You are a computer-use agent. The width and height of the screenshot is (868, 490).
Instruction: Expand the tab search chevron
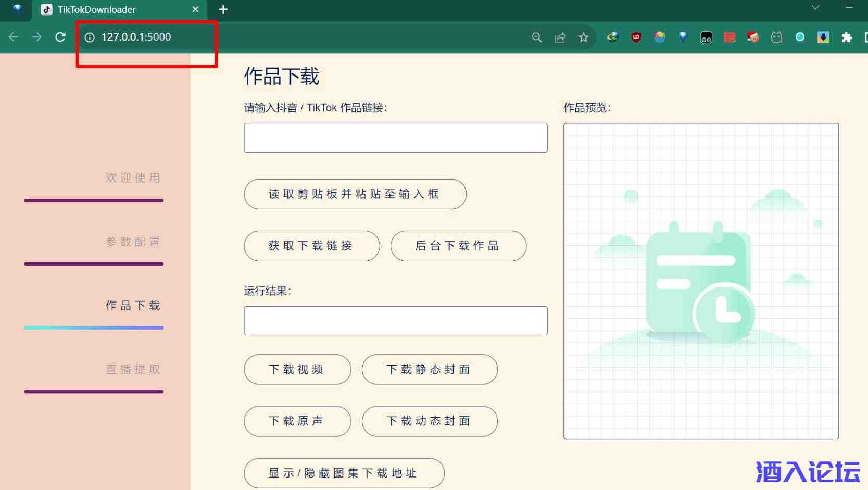pos(815,7)
